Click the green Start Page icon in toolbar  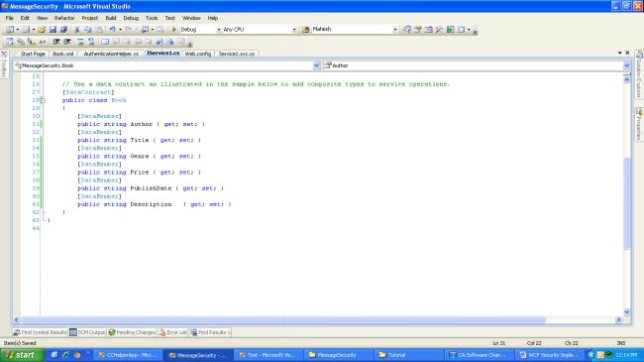point(450,30)
